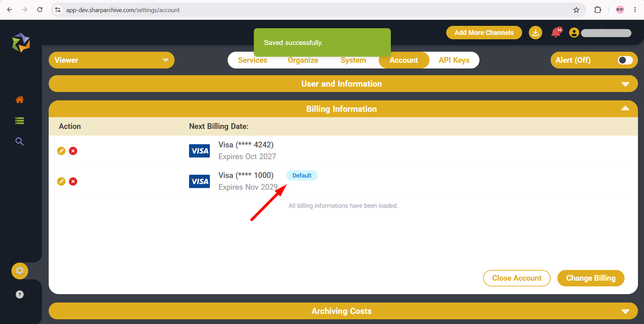
Task: Edit the Visa 4242 card
Action: coord(61,151)
